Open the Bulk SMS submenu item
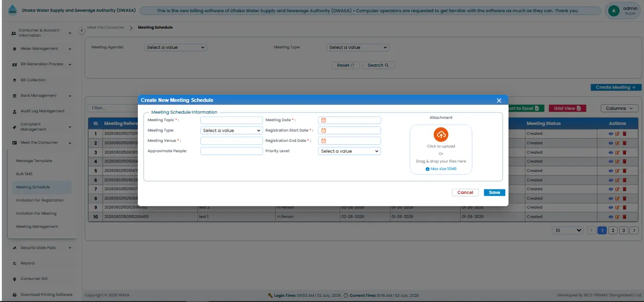 click(x=24, y=174)
